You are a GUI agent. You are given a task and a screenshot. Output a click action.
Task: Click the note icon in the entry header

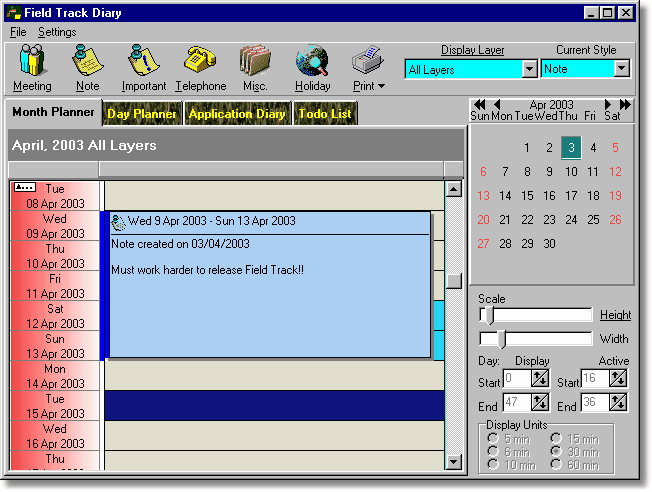119,222
